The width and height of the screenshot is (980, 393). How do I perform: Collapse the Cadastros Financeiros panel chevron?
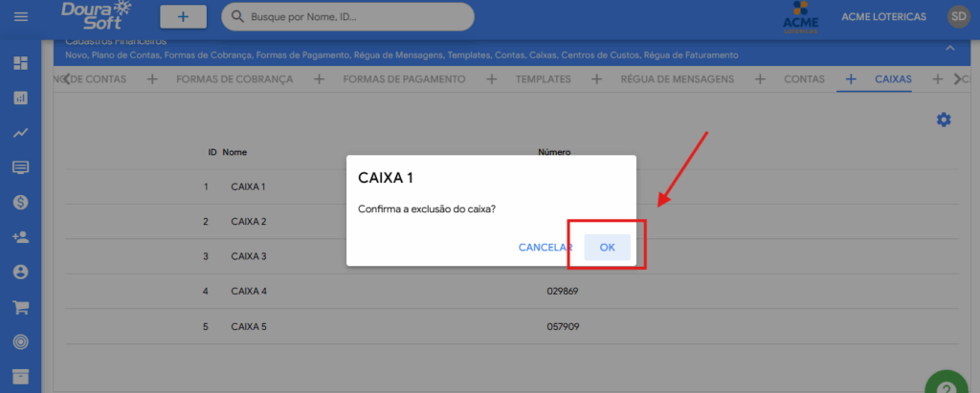point(949,48)
